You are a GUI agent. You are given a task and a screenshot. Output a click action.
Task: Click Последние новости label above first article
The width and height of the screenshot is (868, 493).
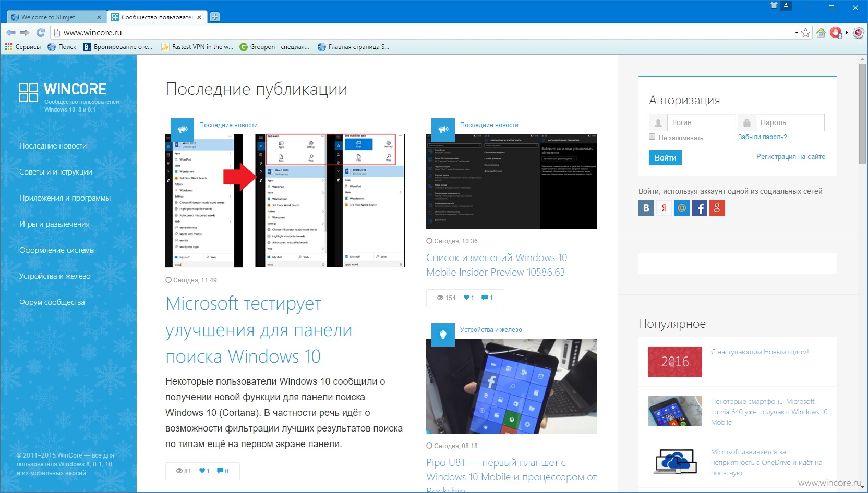tap(228, 125)
